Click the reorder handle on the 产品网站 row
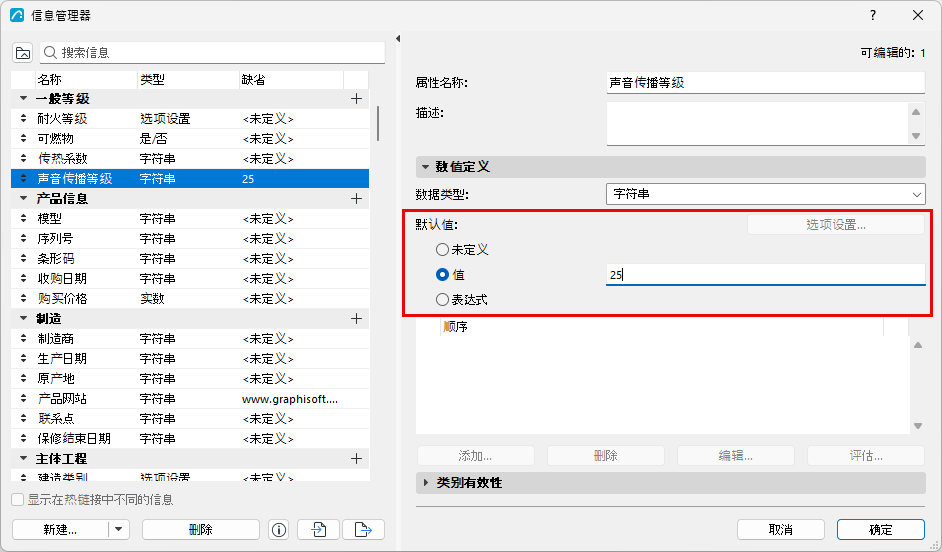942x552 pixels. click(23, 398)
